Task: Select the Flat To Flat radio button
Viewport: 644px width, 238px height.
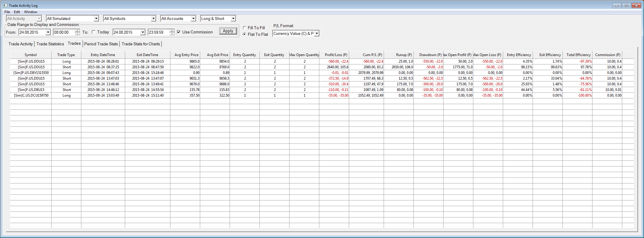Action: [244, 34]
